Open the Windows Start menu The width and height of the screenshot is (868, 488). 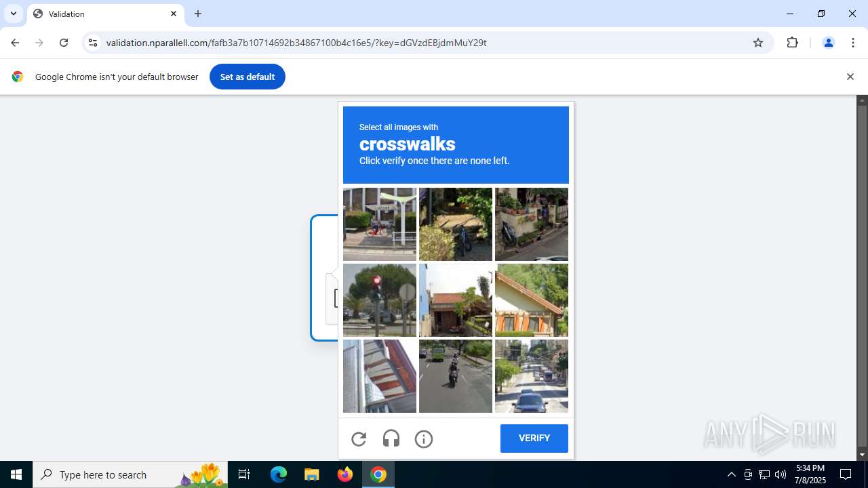pos(16,474)
